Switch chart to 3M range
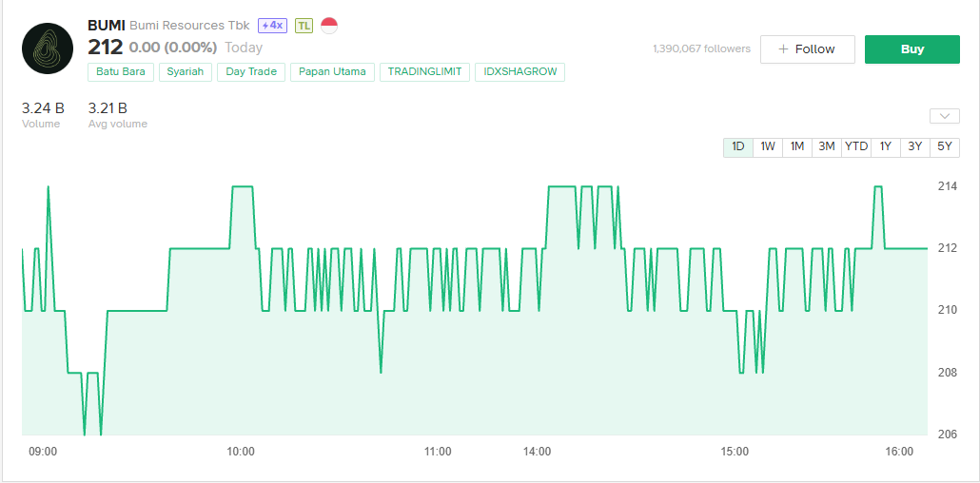Viewport: 980px width, 483px height. pyautogui.click(x=826, y=146)
